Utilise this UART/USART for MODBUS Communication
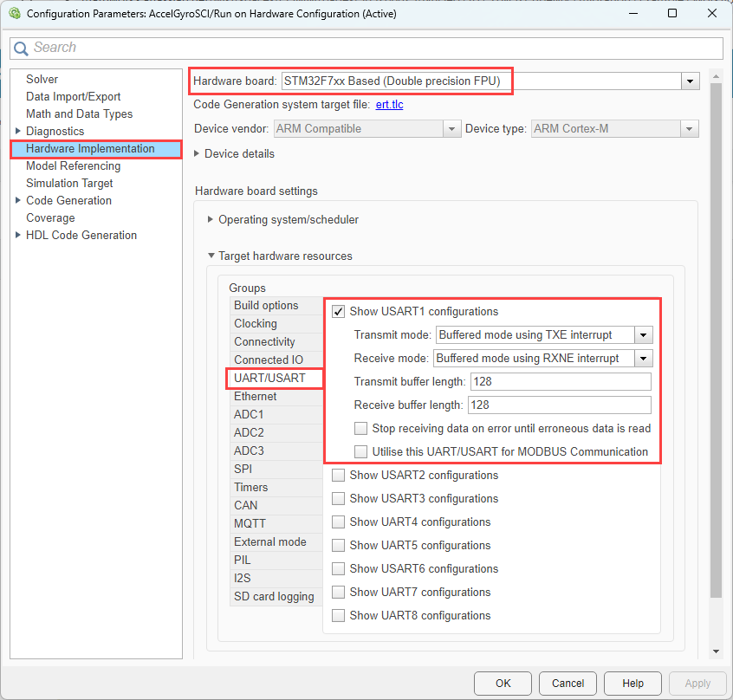733x700 pixels. coord(360,451)
